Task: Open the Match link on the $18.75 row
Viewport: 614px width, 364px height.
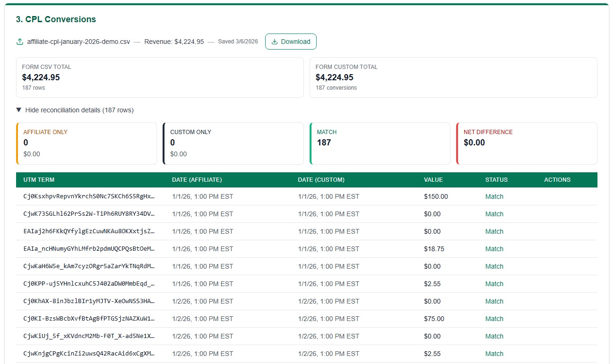Action: point(494,249)
